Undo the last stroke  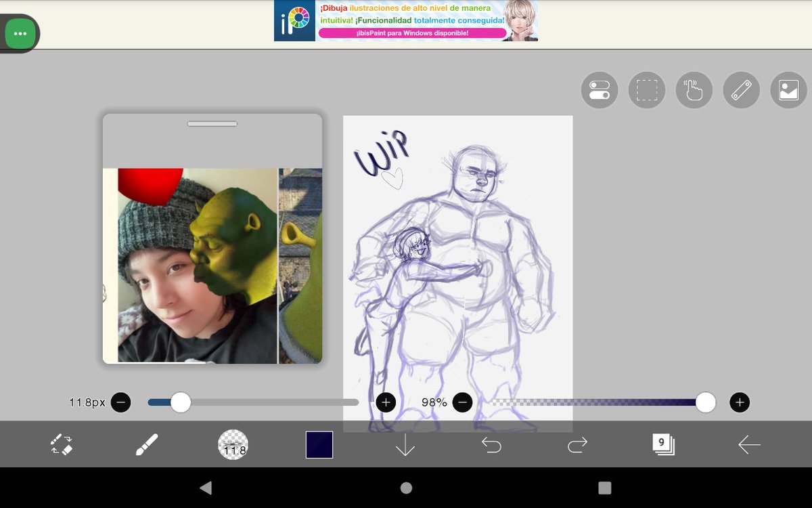[491, 445]
